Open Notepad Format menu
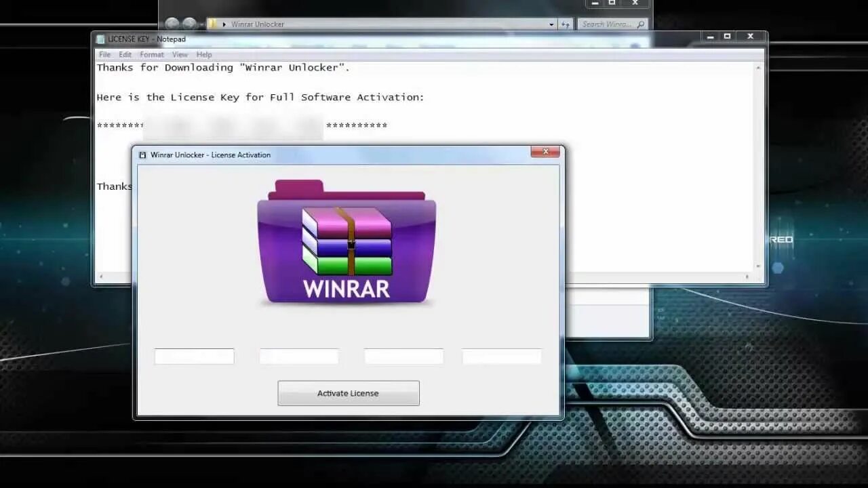Image resolution: width=868 pixels, height=488 pixels. [x=152, y=54]
